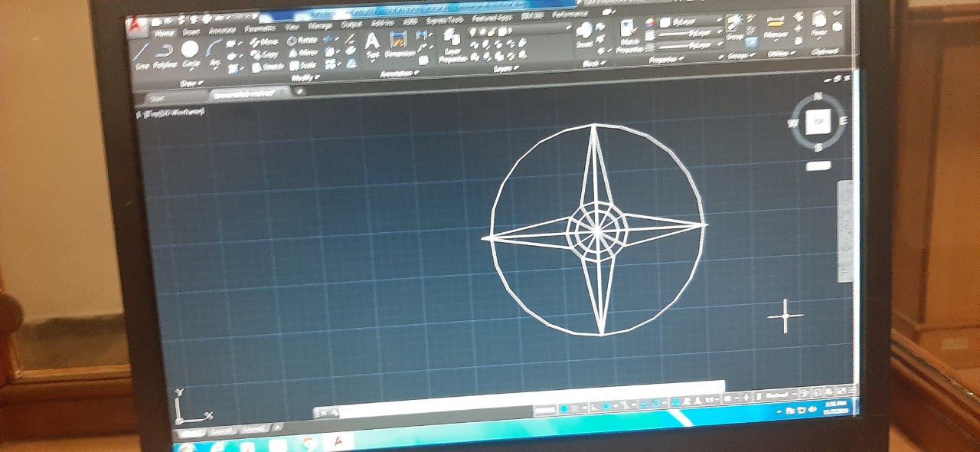The height and width of the screenshot is (452, 980).
Task: Click the ByLayer color swatch
Action: point(664,21)
